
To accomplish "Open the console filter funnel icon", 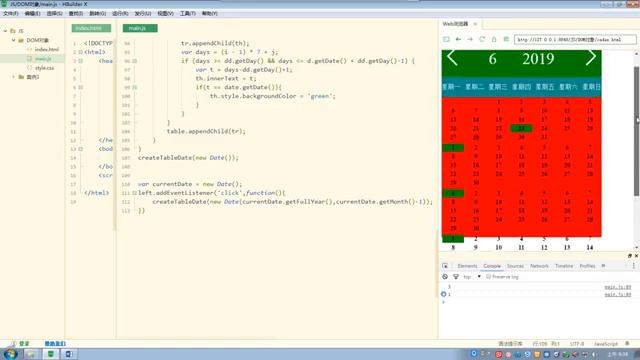I will click(x=456, y=277).
